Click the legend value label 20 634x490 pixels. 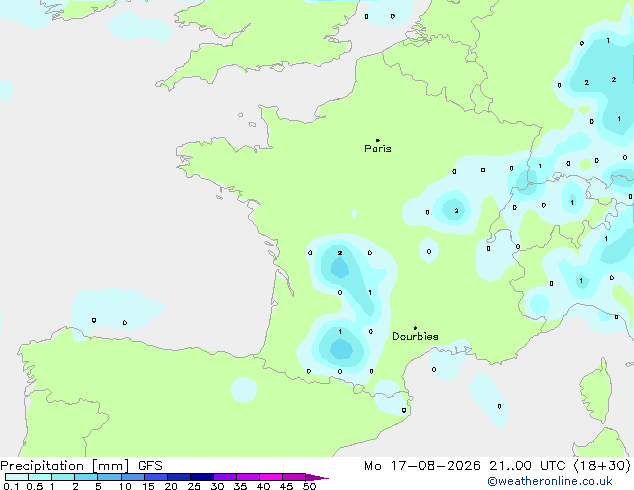(x=171, y=486)
